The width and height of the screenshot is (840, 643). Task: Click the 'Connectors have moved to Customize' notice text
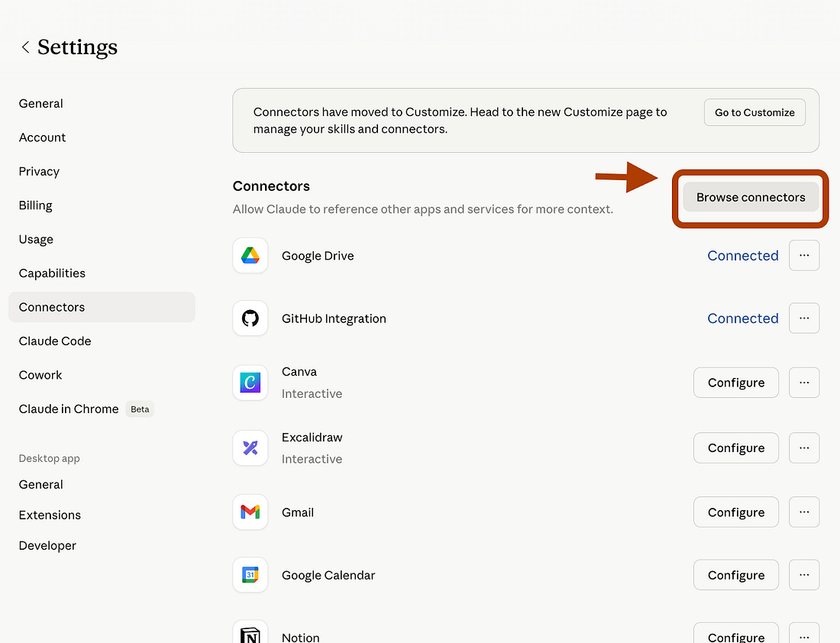coord(460,121)
